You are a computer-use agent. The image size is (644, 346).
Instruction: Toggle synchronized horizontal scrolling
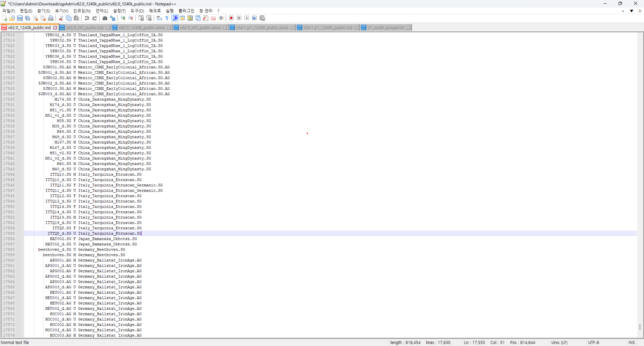click(149, 18)
